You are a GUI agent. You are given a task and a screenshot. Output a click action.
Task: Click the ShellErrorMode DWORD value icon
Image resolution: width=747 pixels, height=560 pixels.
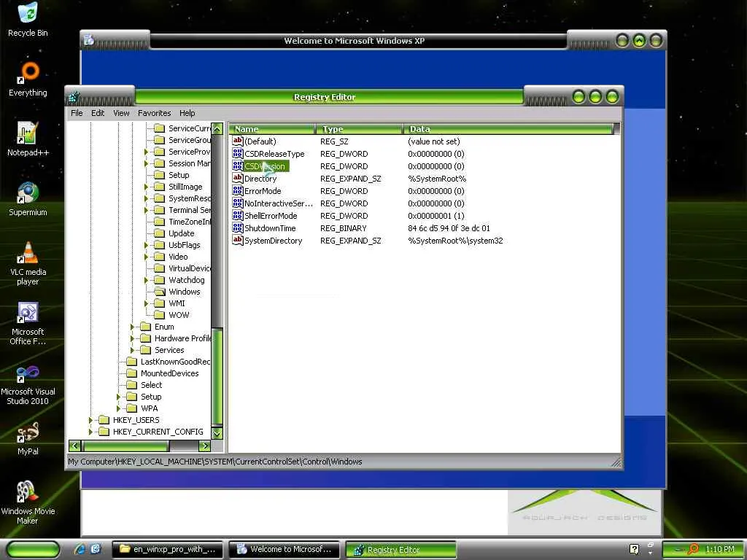click(237, 215)
